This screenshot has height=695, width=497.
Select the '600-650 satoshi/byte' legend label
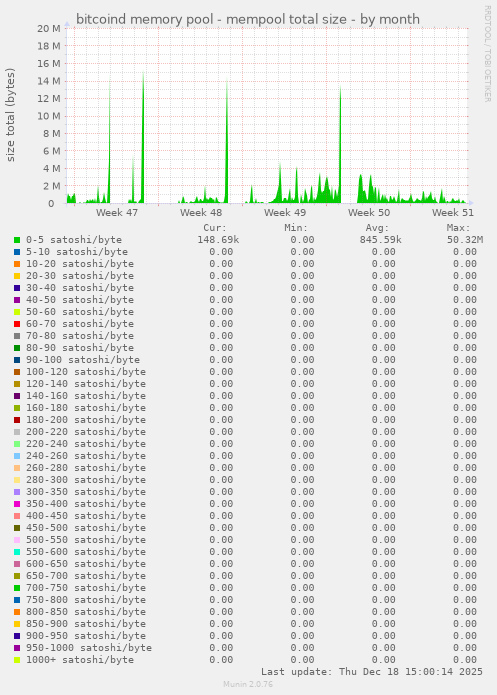[x=86, y=564]
